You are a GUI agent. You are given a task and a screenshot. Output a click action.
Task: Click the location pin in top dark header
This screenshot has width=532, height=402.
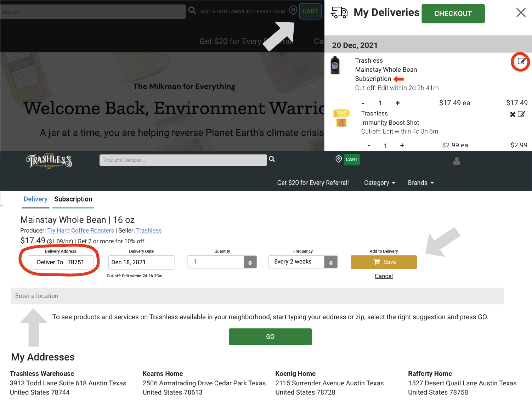pyautogui.click(x=293, y=10)
